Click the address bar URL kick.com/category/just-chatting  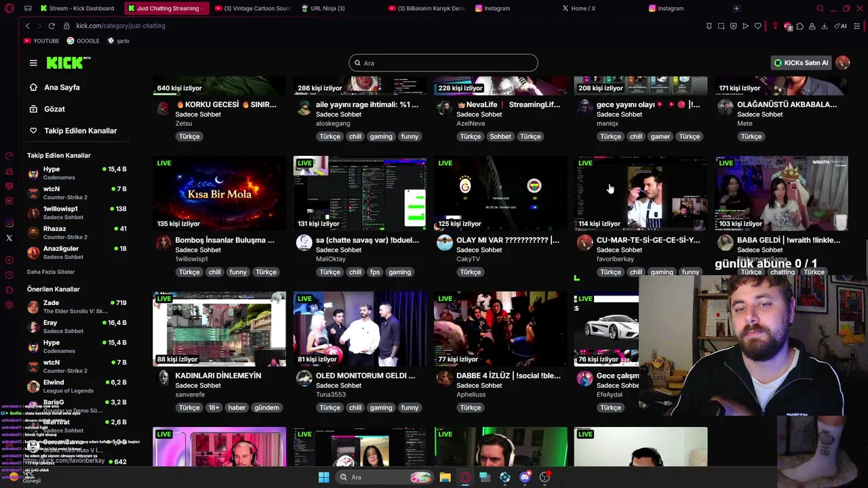click(121, 26)
